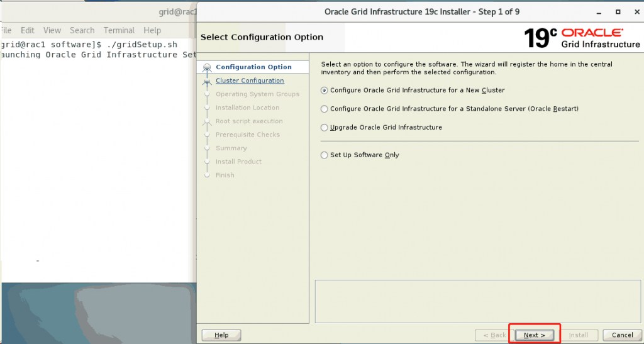
Task: Click Operating System Groups step
Action: point(257,94)
